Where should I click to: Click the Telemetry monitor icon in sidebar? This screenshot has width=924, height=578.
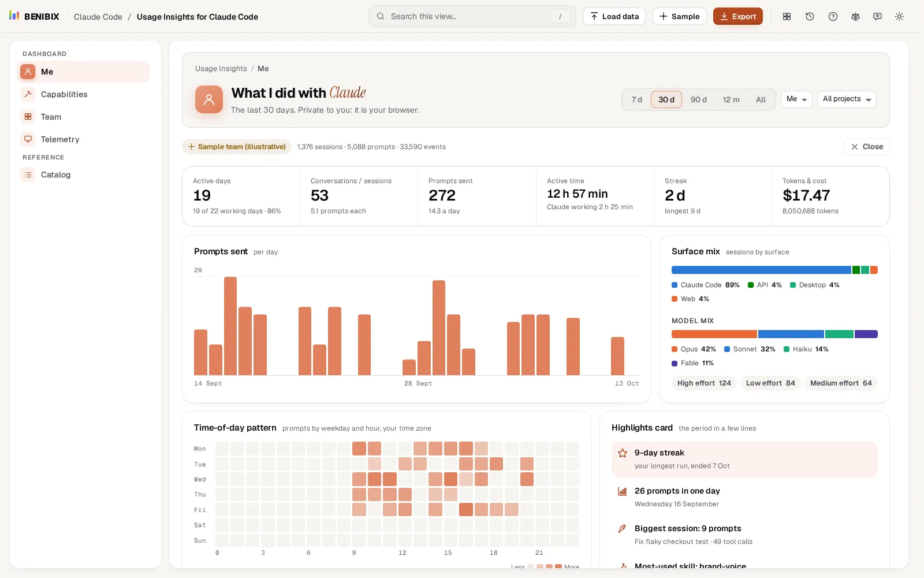(x=28, y=139)
